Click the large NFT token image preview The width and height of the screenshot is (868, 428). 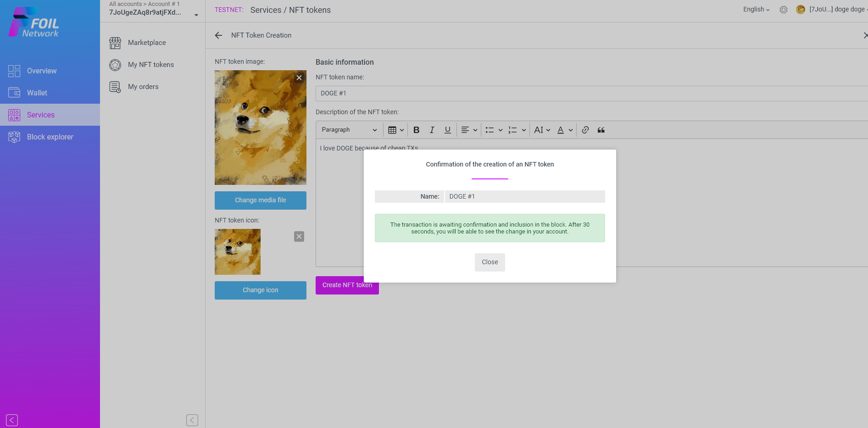click(261, 128)
